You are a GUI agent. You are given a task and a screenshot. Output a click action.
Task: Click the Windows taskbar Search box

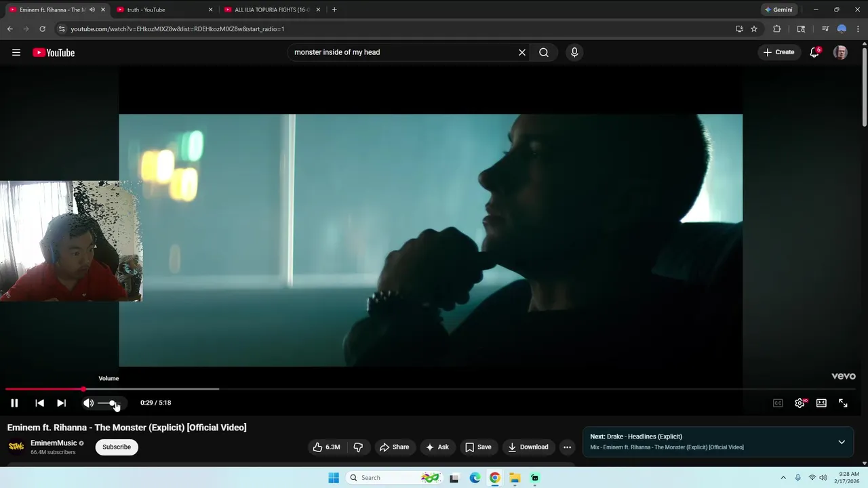click(x=394, y=478)
